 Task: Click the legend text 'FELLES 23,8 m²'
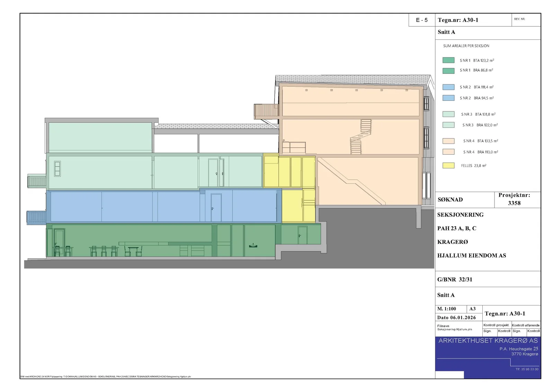coord(474,166)
